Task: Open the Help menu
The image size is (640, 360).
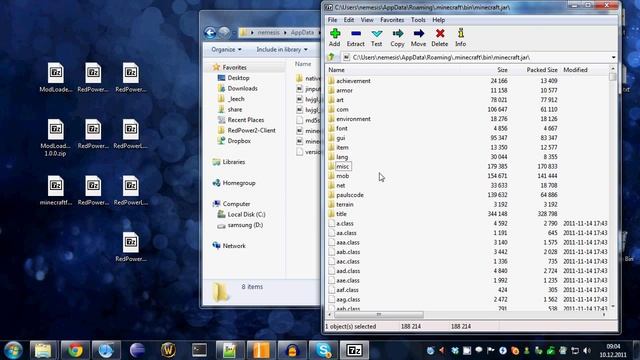Action: click(438, 20)
